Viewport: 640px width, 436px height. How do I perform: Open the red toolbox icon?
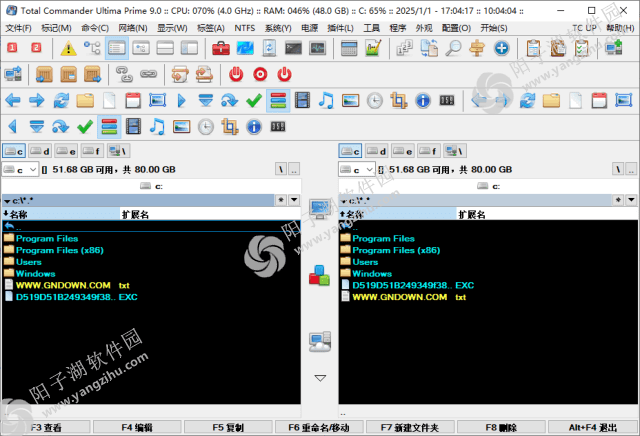(221, 48)
